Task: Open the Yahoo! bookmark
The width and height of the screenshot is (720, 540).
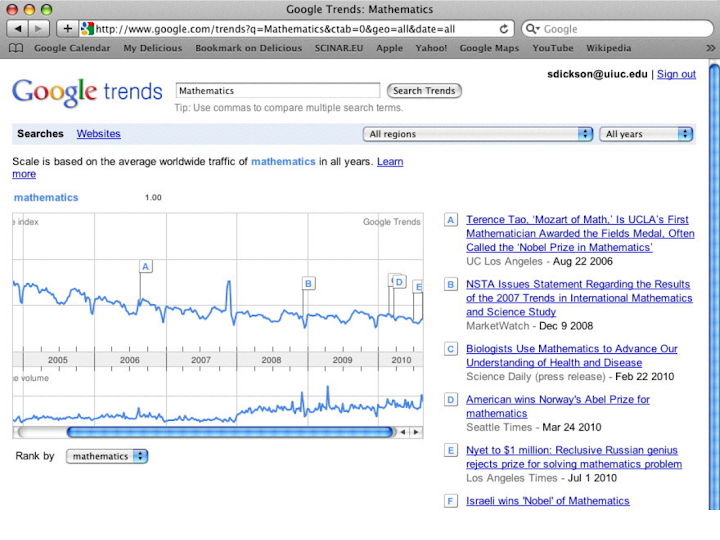Action: coord(431,48)
